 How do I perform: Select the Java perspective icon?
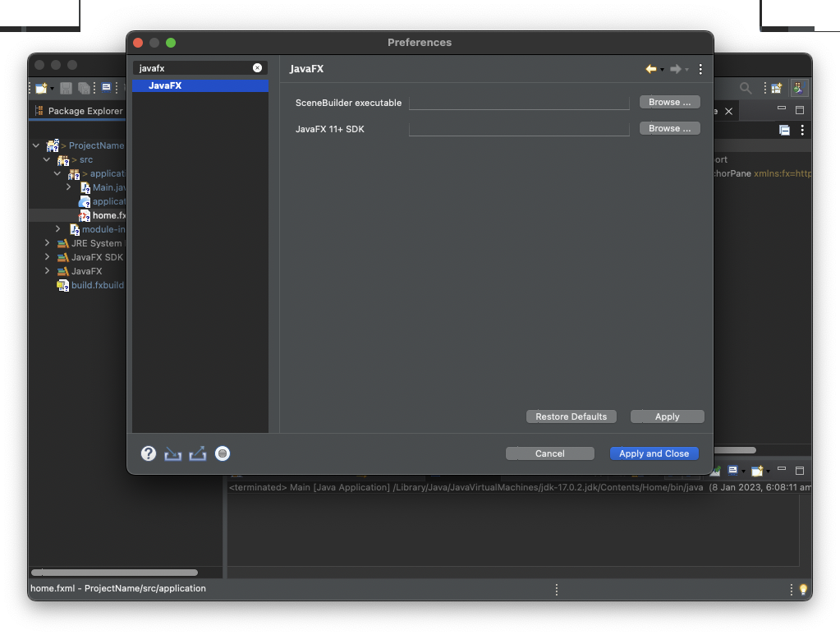click(x=799, y=88)
